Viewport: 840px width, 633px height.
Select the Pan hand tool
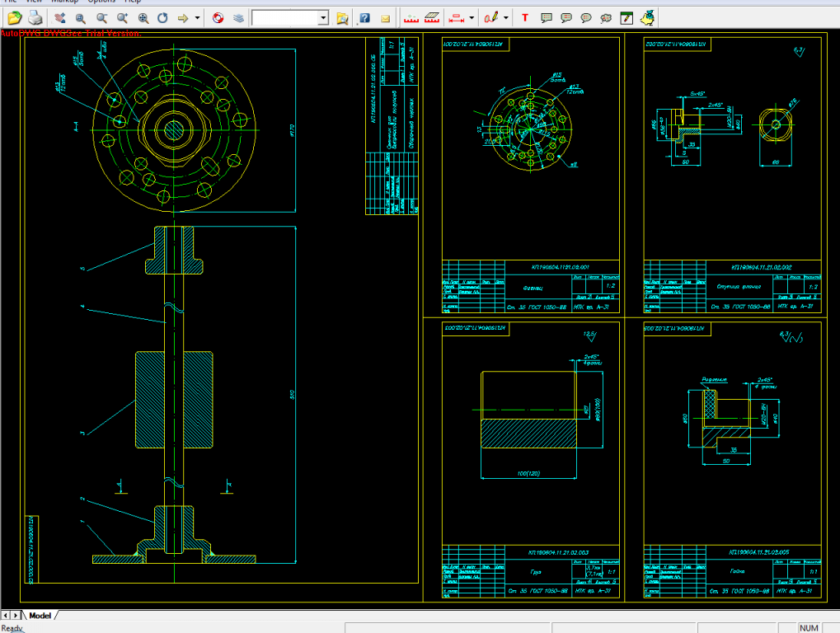click(59, 17)
